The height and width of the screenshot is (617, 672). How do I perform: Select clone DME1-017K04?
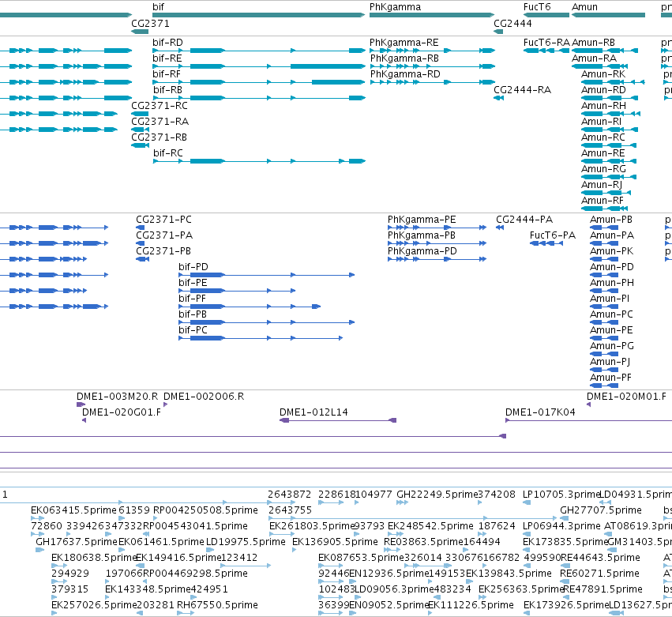tap(540, 412)
